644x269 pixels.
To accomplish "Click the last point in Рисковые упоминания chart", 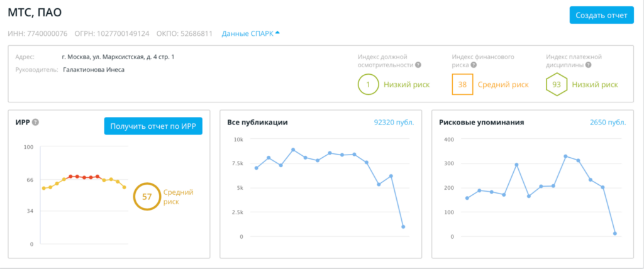I will tap(614, 233).
